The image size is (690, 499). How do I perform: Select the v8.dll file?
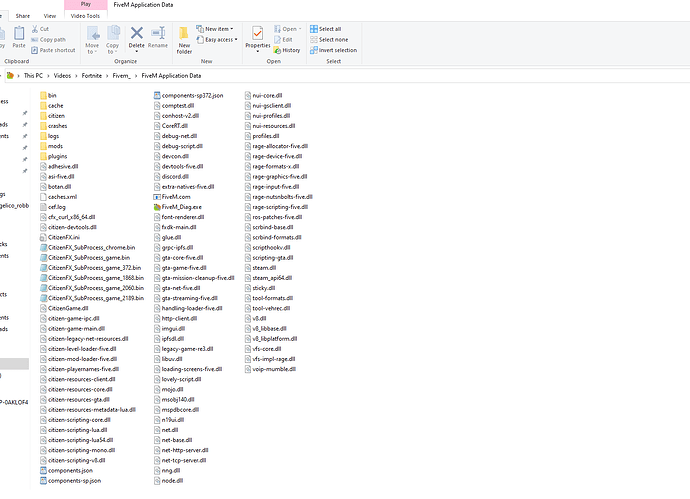256,318
